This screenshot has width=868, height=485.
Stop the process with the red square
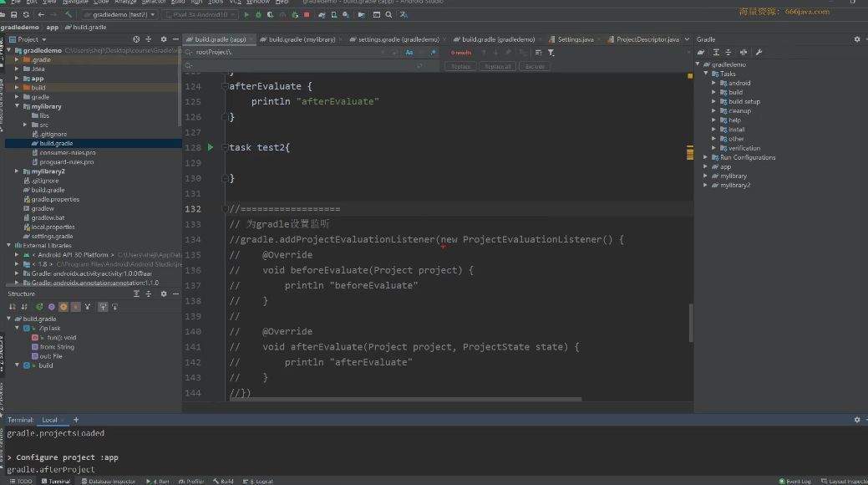pyautogui.click(x=307, y=15)
